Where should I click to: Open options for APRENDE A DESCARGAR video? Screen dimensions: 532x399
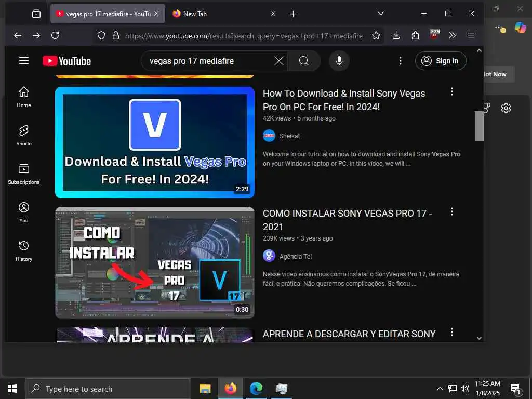coord(451,332)
